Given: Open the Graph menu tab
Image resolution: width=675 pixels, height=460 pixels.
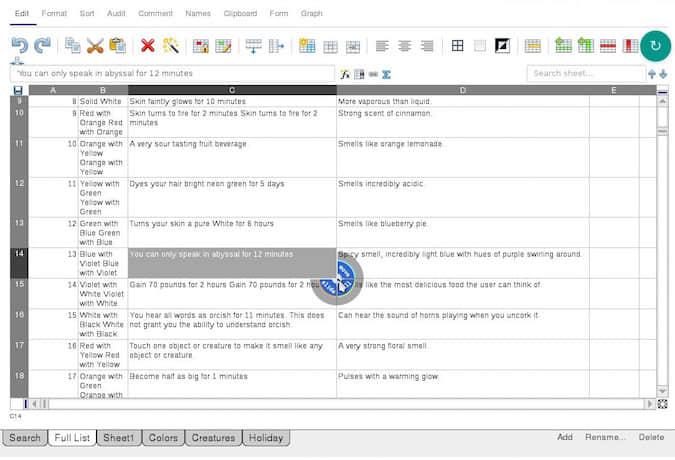Looking at the screenshot, I should pyautogui.click(x=311, y=14).
